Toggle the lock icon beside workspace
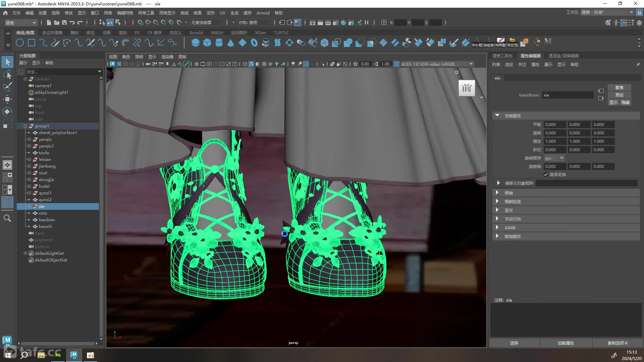This screenshot has width=644, height=362. (x=639, y=12)
